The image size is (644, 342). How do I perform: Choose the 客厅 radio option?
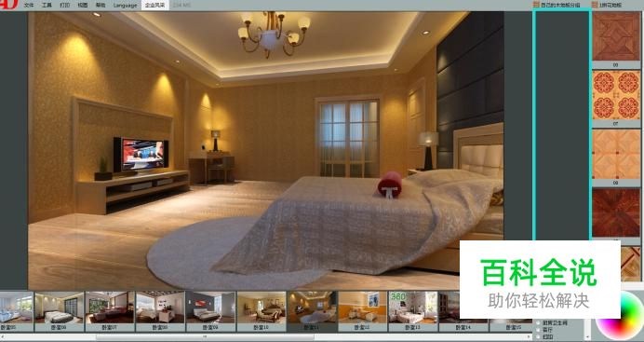(x=538, y=330)
